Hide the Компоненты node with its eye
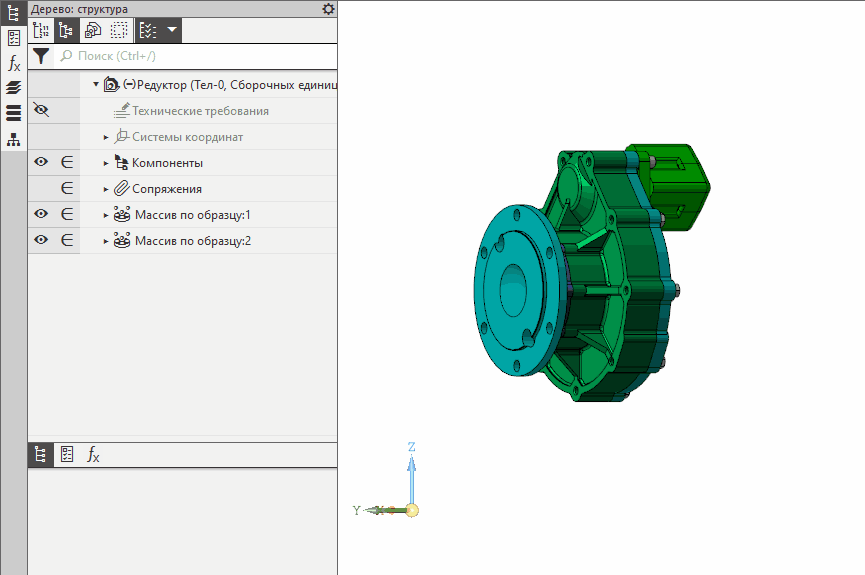 coord(41,162)
